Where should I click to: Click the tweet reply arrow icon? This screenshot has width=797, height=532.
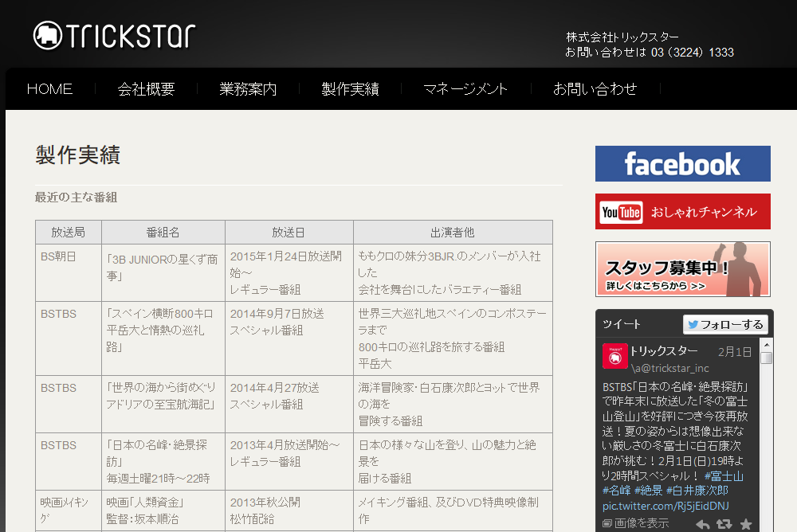703,524
